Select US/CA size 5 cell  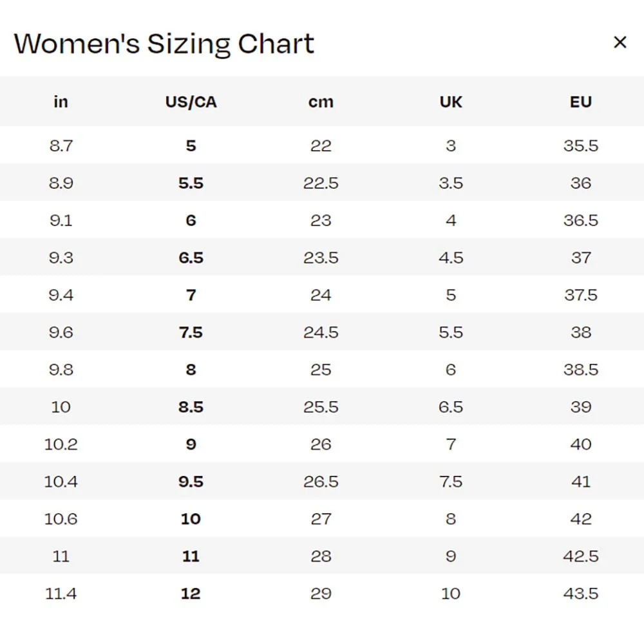pos(191,146)
